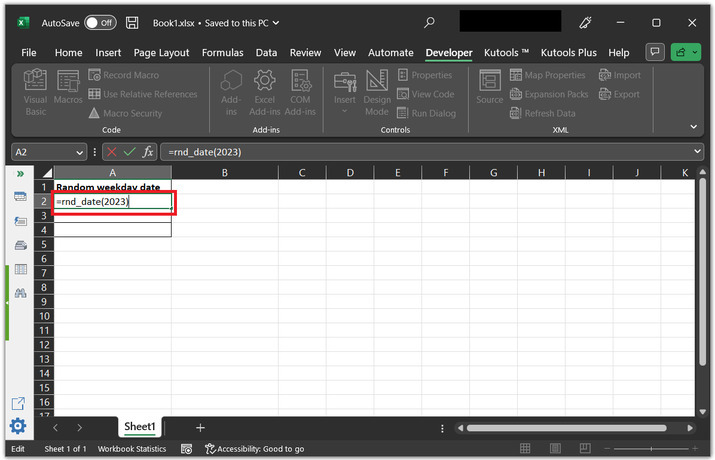Enable Use Relative References
The height and width of the screenshot is (460, 715).
(x=143, y=94)
